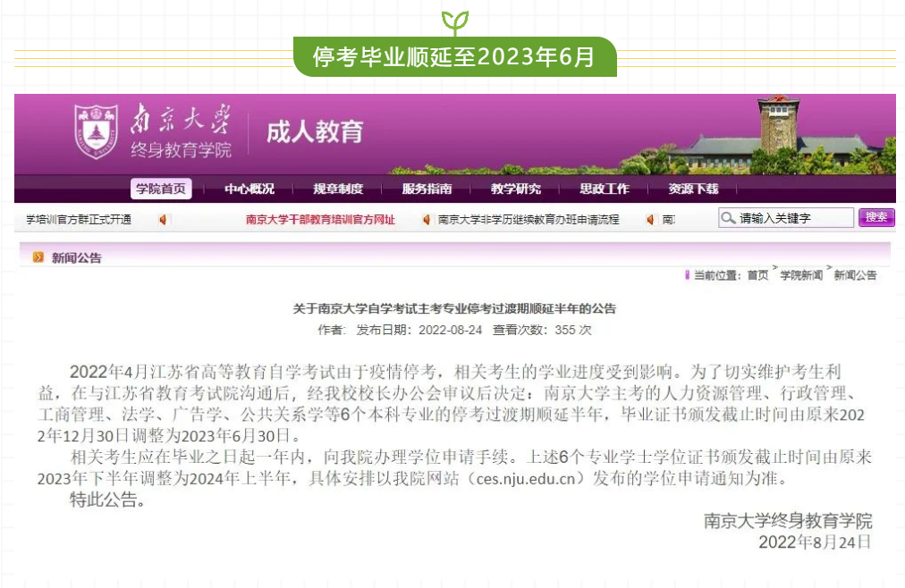
Task: Click the view count 355 次
Action: (x=573, y=330)
